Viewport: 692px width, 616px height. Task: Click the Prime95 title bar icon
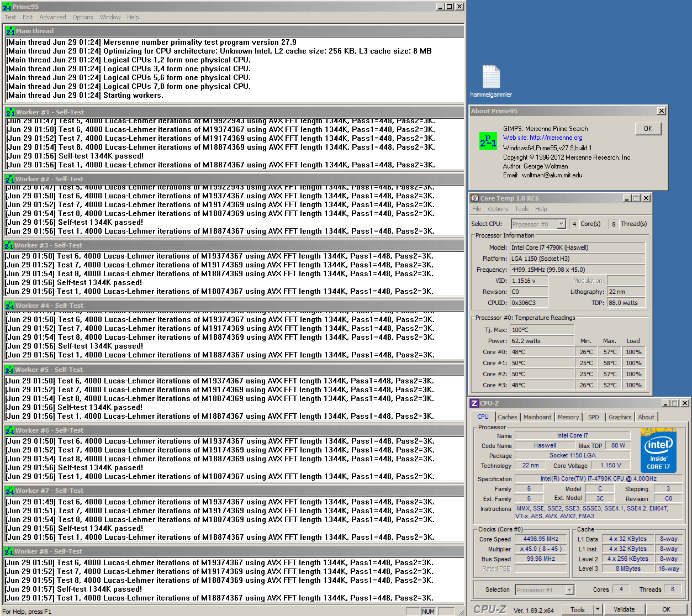click(7, 7)
